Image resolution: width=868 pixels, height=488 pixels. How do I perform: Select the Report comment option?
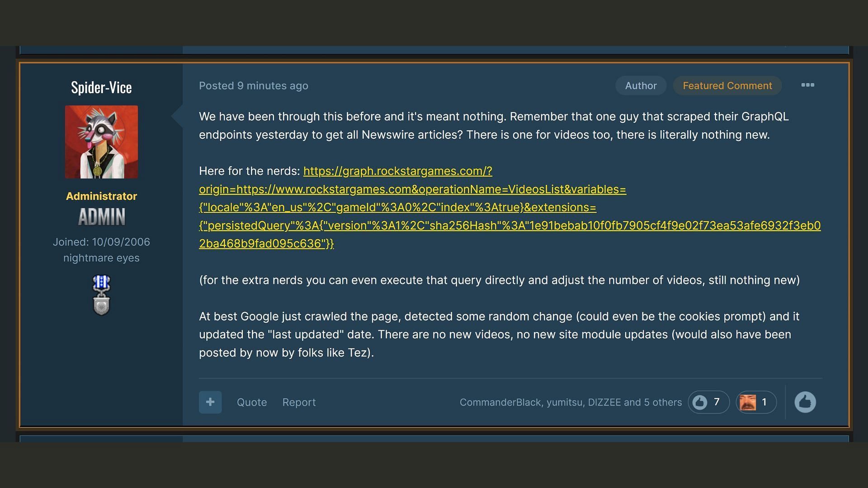pyautogui.click(x=298, y=402)
